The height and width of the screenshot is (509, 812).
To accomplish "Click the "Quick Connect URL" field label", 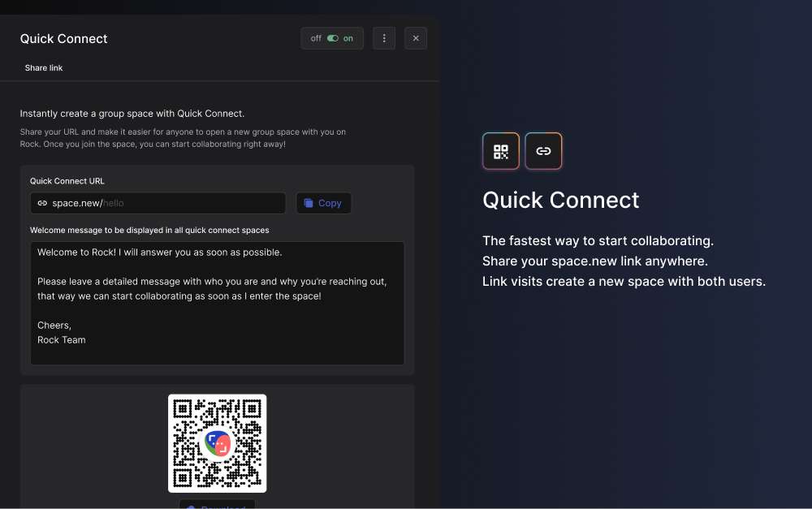I will 67,181.
